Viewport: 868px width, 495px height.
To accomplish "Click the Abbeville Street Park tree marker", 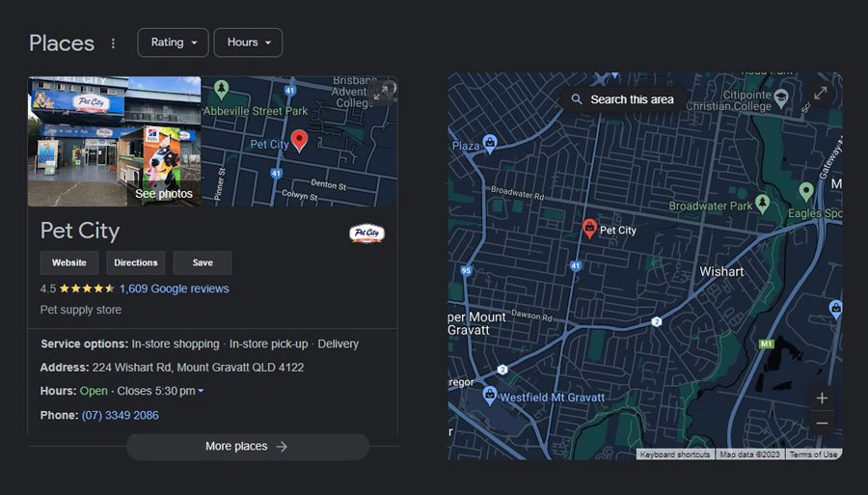I will (x=222, y=89).
